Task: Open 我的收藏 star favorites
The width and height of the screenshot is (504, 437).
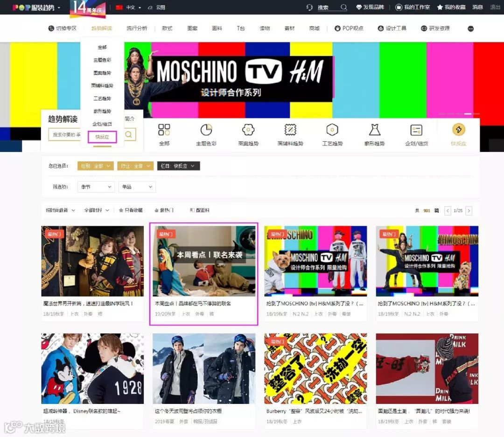Action: (x=451, y=7)
